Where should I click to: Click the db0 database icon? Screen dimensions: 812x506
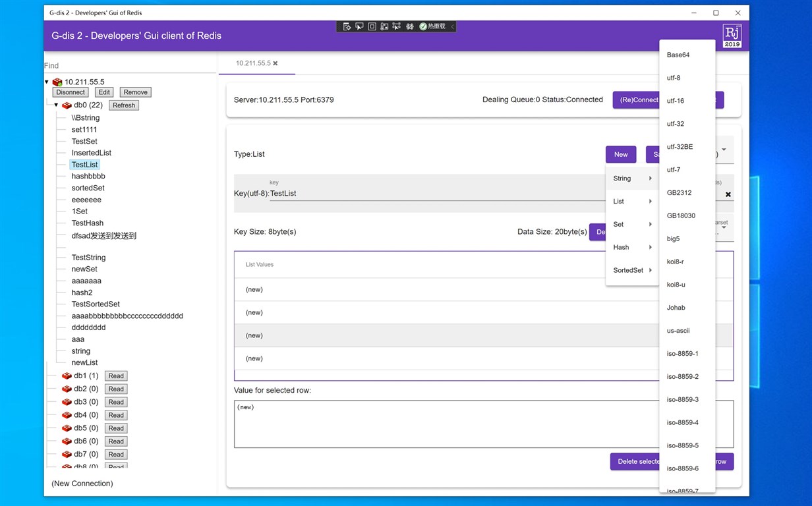(67, 105)
